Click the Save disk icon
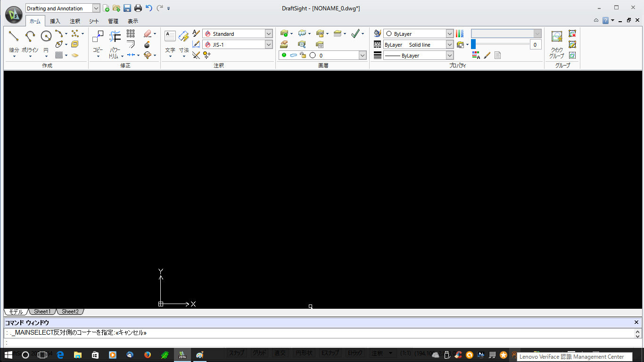This screenshot has height=362, width=644. [x=127, y=8]
